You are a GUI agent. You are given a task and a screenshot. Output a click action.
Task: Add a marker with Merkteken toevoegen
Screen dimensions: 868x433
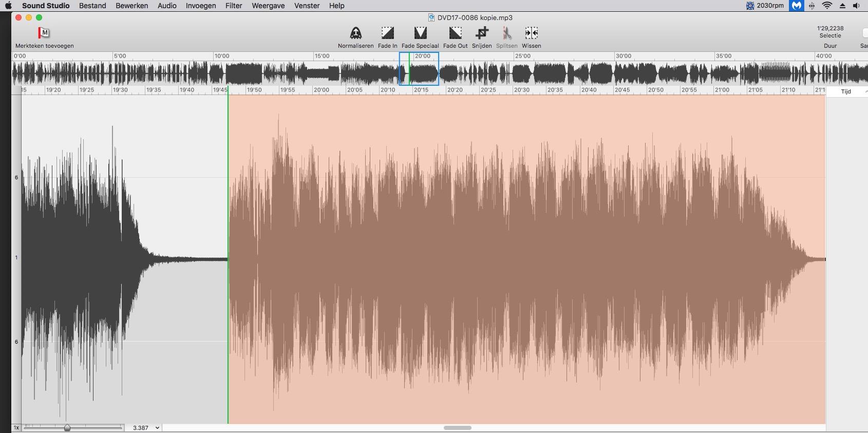44,33
